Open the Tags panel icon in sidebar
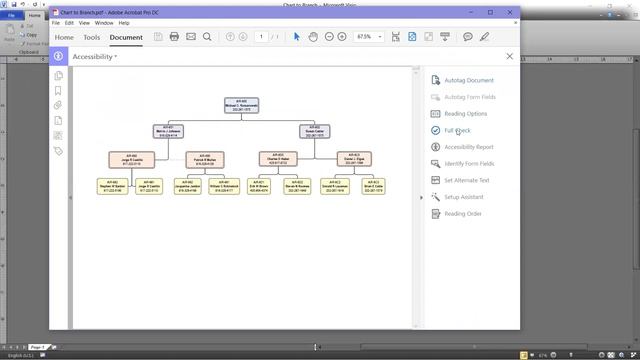The height and width of the screenshot is (360, 640). (58, 151)
